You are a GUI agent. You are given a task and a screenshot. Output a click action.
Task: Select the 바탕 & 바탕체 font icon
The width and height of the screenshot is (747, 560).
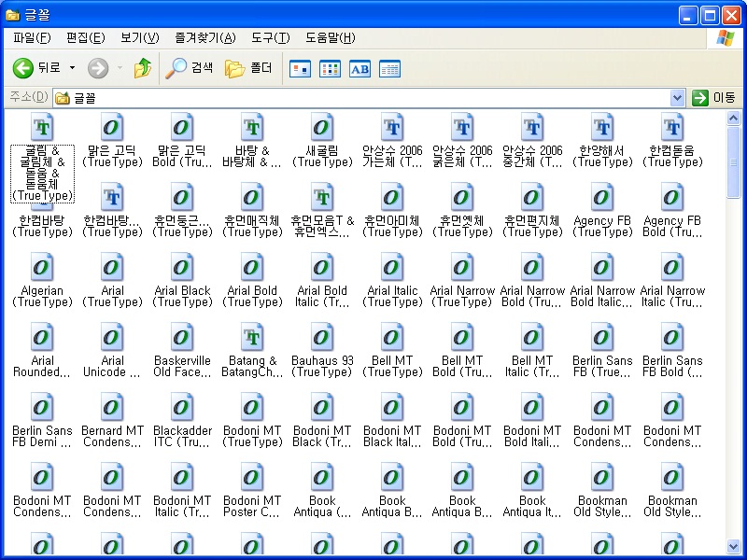(x=252, y=127)
